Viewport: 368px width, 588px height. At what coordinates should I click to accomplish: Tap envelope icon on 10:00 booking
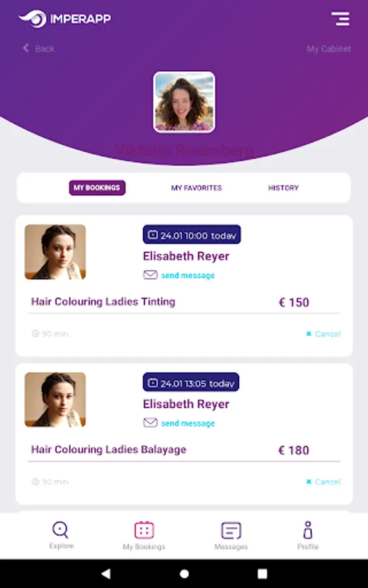coord(150,275)
